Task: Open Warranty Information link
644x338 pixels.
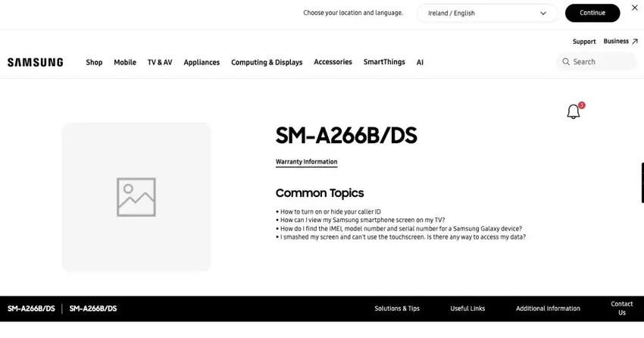Action: pyautogui.click(x=306, y=162)
